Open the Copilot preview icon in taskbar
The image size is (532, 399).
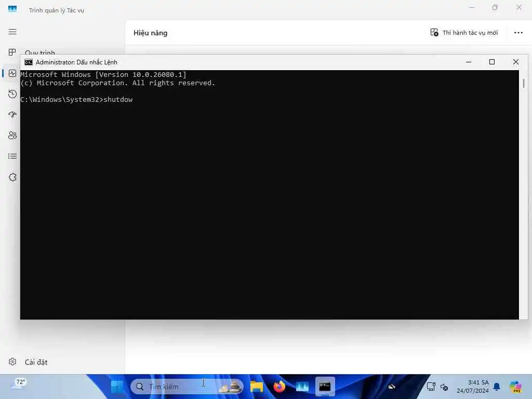coord(516,387)
